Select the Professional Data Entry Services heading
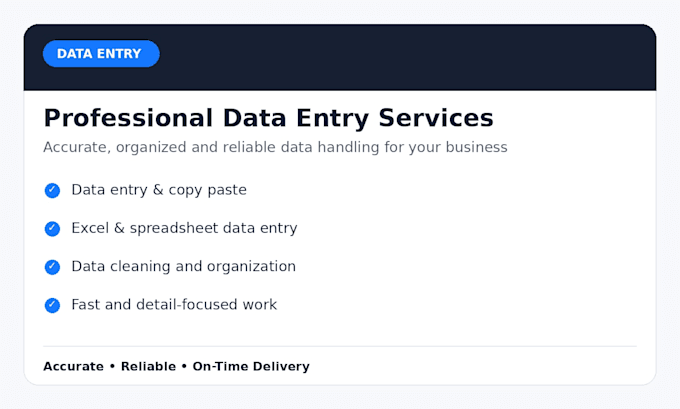 [x=268, y=118]
